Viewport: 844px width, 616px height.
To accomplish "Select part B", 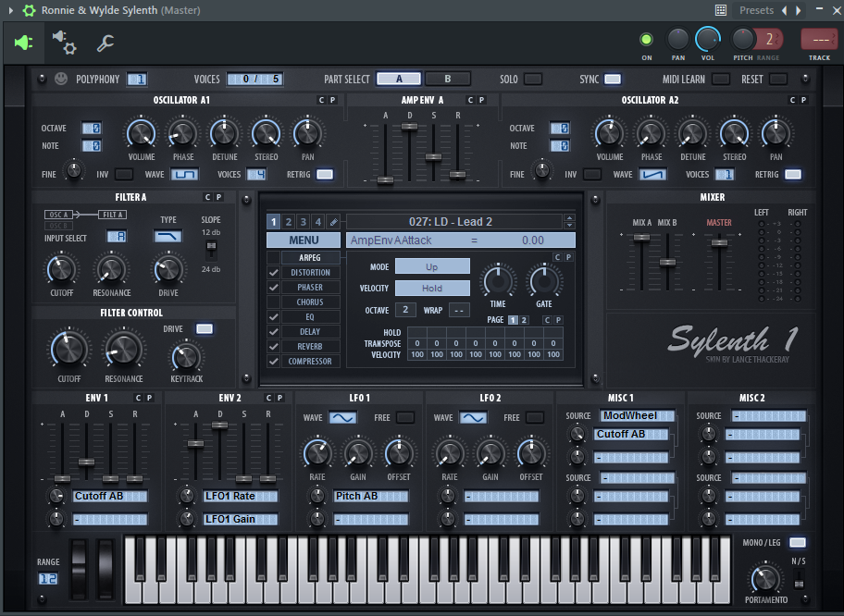I will tap(448, 80).
